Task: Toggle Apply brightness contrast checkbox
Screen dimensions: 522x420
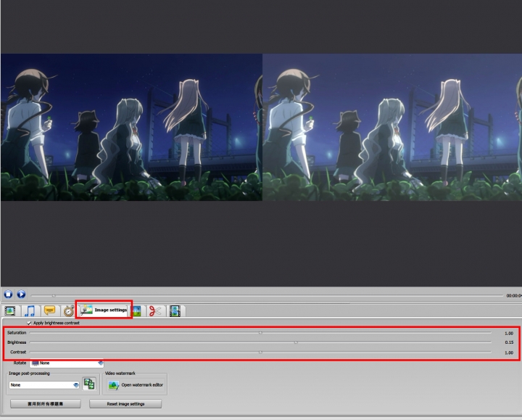Action: [x=29, y=323]
